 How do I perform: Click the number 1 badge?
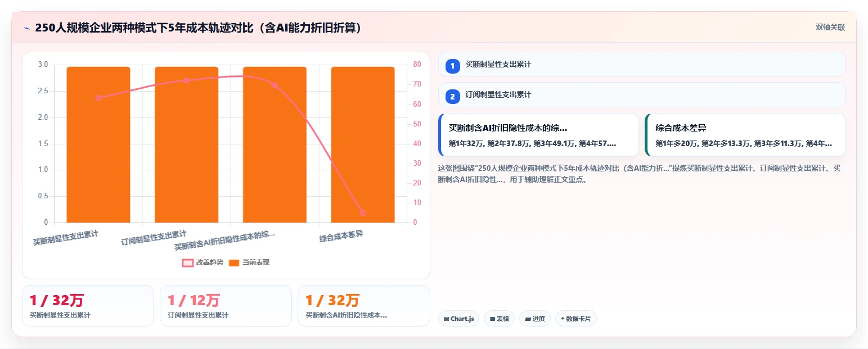pos(452,66)
